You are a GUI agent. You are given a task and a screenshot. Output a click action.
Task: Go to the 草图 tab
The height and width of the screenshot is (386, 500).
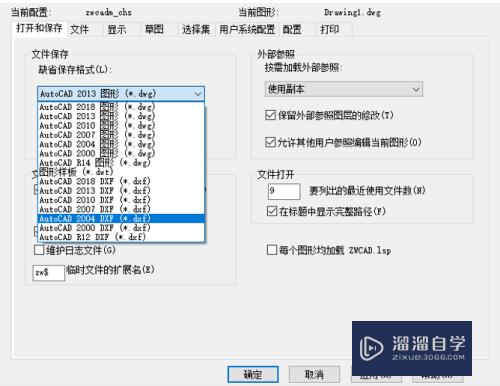pos(154,29)
